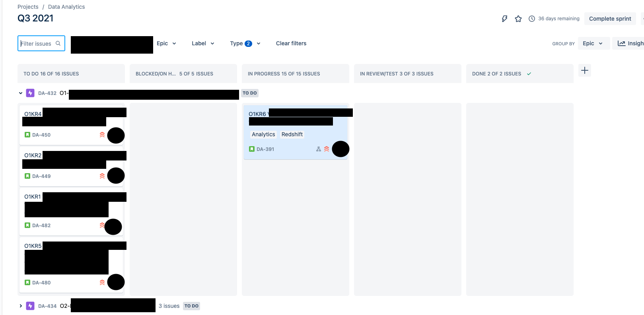Click the story icon on DA-391
Image resolution: width=644 pixels, height=315 pixels.
click(252, 149)
